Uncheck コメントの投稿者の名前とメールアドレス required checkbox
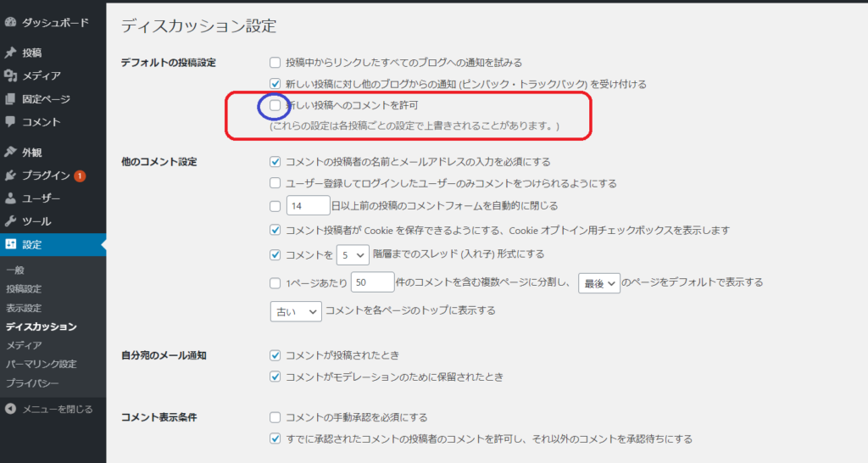Screen dimensions: 868x463 click(275, 161)
